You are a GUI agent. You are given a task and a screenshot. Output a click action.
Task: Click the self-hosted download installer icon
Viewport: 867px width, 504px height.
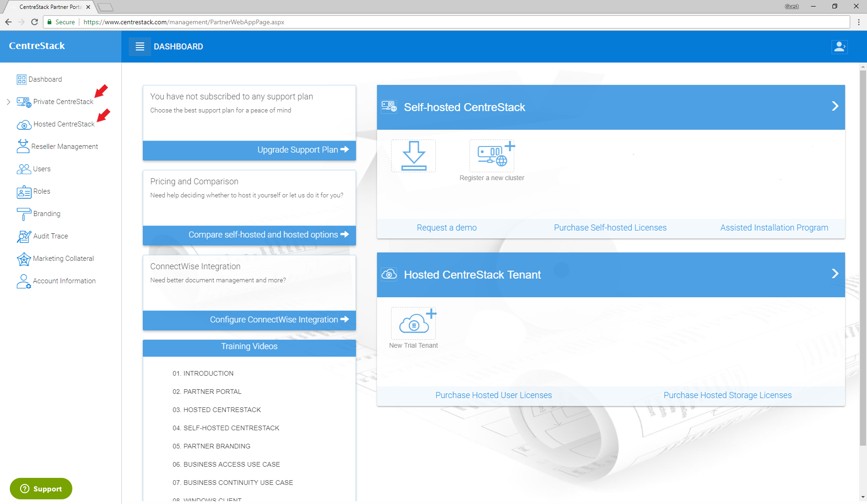pyautogui.click(x=413, y=156)
